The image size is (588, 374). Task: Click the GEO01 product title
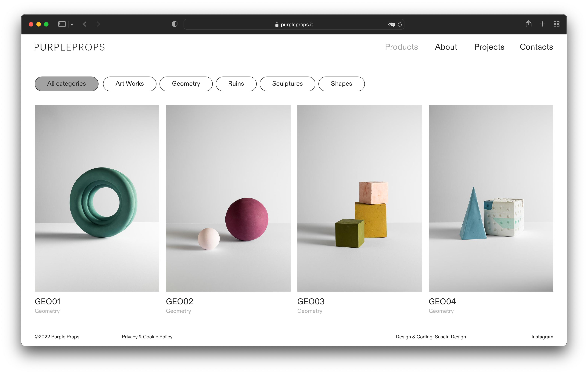point(47,301)
